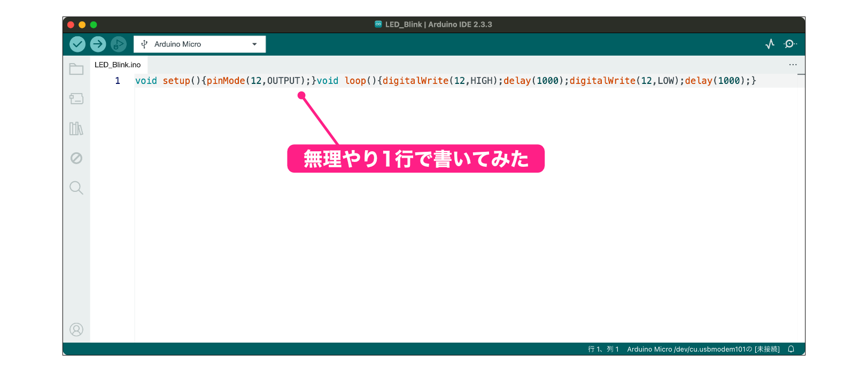Viewport: 868px width, 372px height.
Task: Place cursor on the setup function name
Action: pos(176,81)
